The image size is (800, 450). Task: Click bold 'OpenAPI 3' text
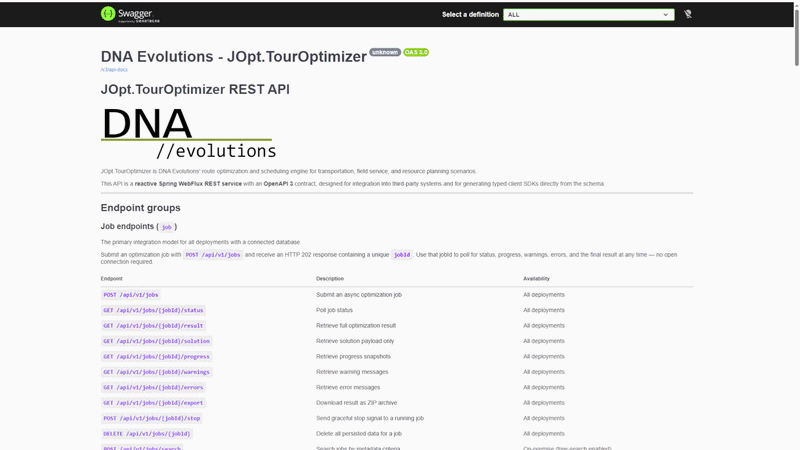pos(278,184)
